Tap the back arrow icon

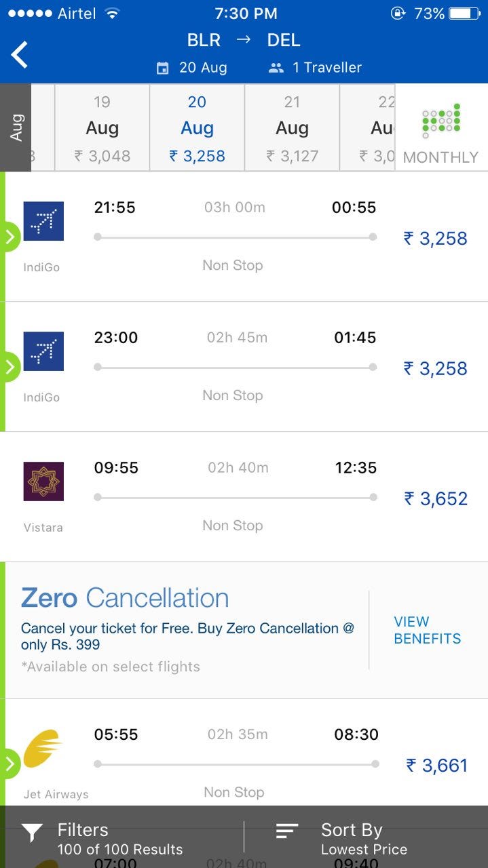[x=20, y=55]
